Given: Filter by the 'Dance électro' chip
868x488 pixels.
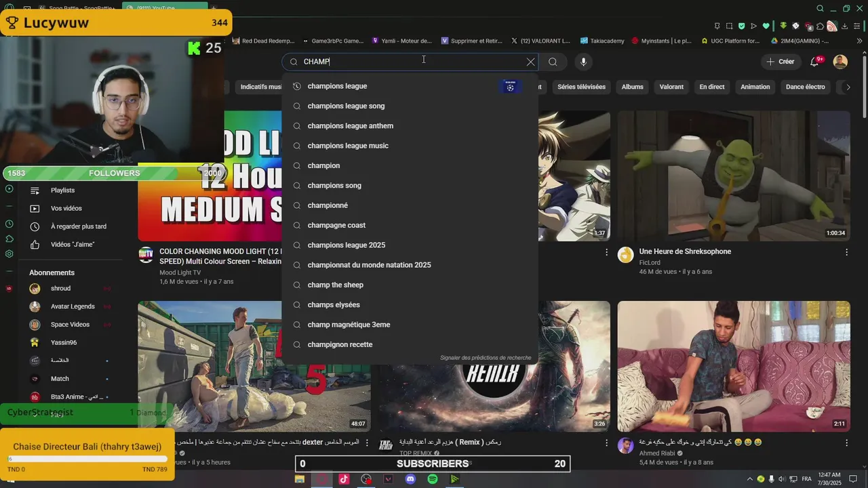Looking at the screenshot, I should tap(806, 87).
